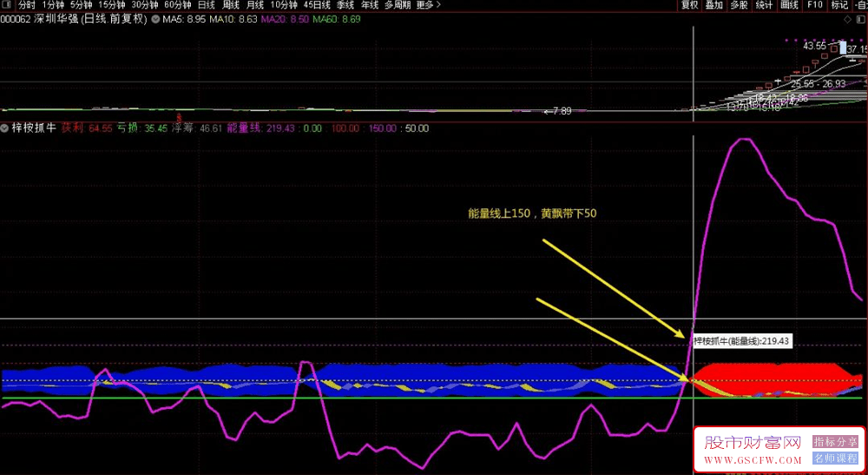Click 获利 64.55 value
The width and height of the screenshot is (868, 475).
(x=87, y=129)
